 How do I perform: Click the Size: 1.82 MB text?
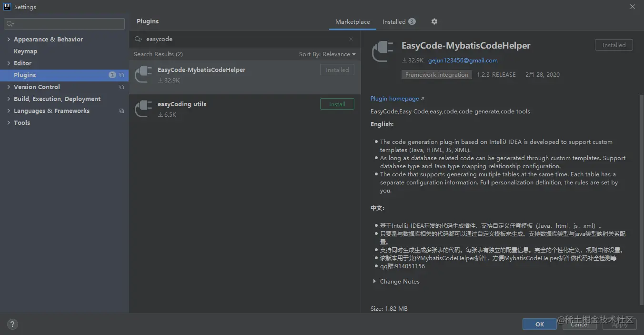click(x=389, y=309)
